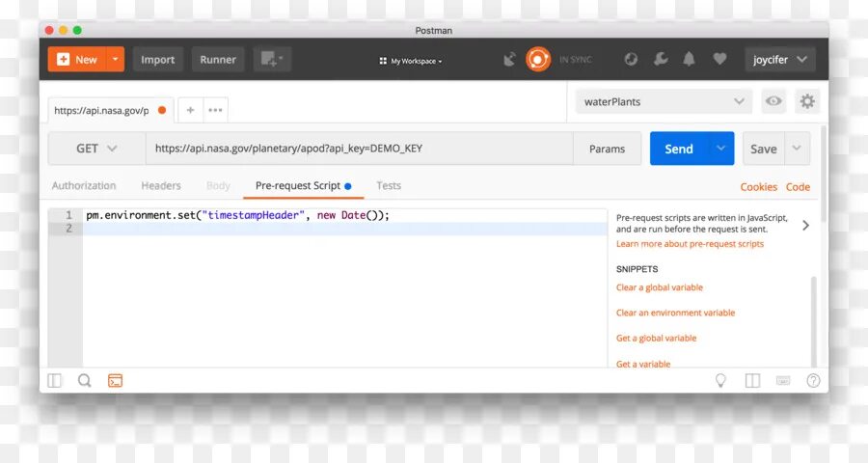Click the main request pane scrollbar

824,174
